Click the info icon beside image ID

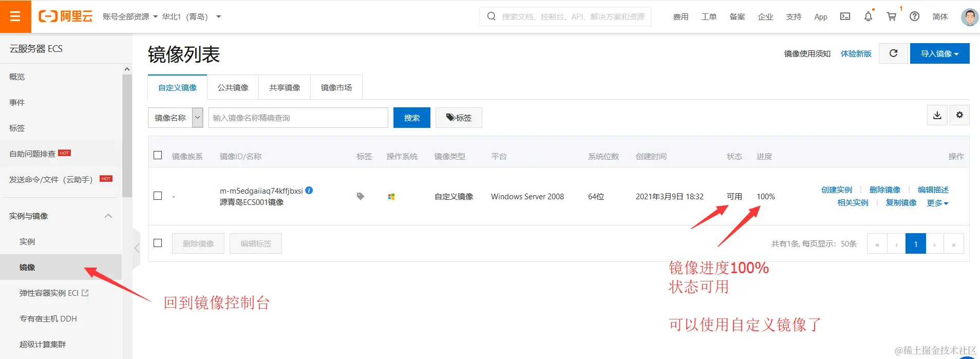[309, 190]
